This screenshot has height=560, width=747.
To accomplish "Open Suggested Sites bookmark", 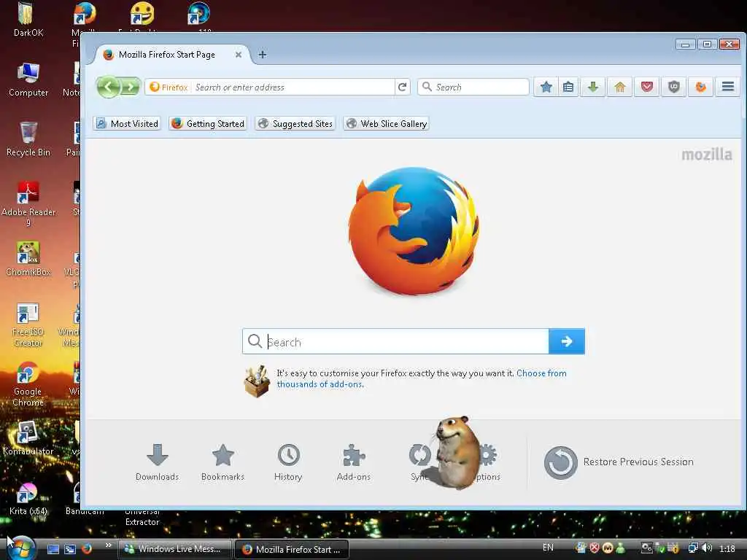I will click(295, 124).
